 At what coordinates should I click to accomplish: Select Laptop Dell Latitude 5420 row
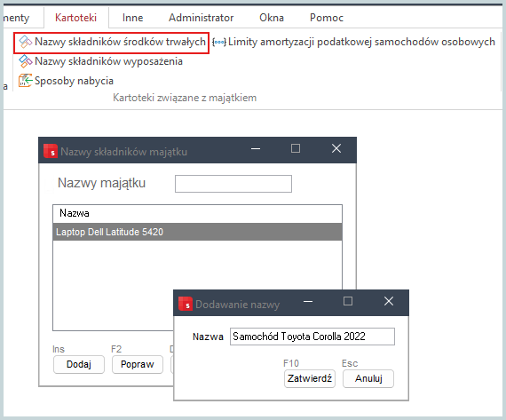pyautogui.click(x=197, y=232)
